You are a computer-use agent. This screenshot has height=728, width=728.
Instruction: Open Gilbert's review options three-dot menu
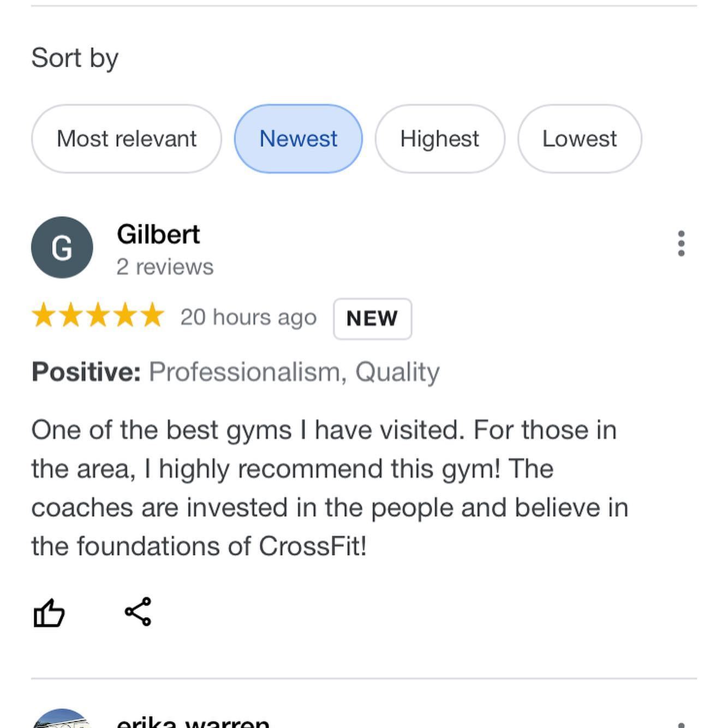681,243
